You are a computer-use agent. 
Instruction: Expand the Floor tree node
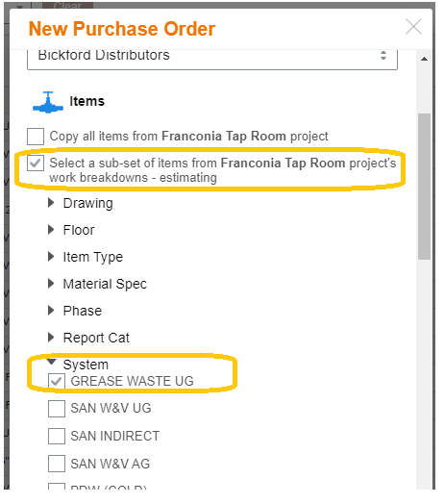click(x=51, y=230)
